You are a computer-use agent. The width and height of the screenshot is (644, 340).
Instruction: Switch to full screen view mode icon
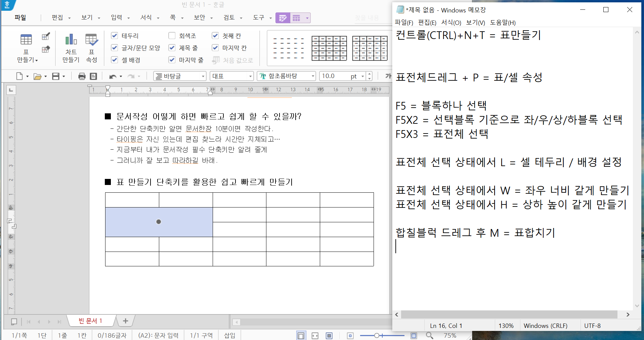[x=329, y=336]
